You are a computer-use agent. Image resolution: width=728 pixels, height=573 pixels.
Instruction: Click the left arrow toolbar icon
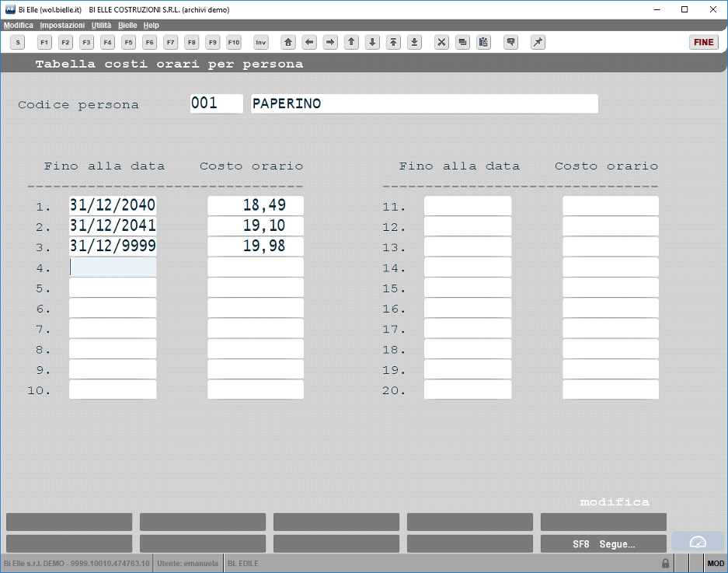[309, 42]
